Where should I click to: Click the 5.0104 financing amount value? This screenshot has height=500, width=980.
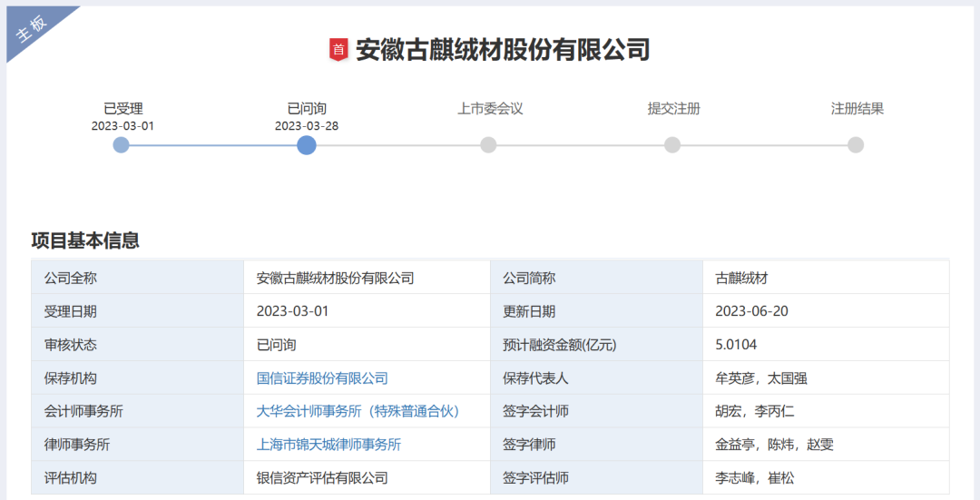coord(827,345)
